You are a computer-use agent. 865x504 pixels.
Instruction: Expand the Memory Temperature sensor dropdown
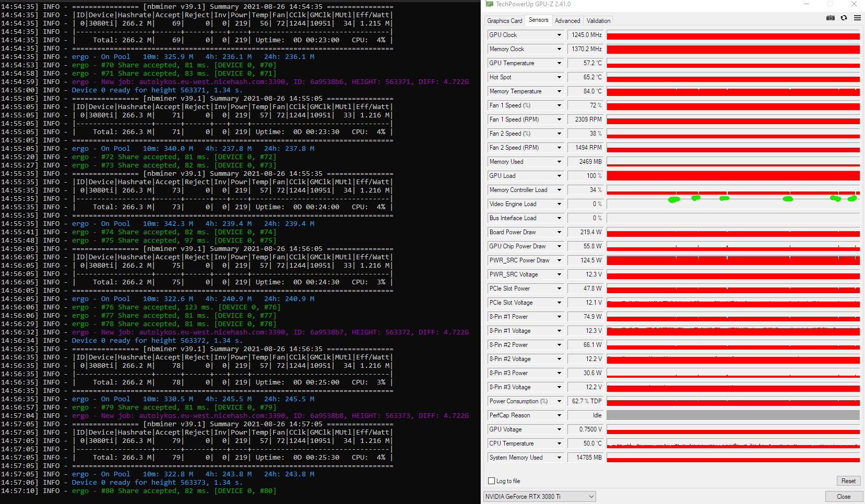pos(559,91)
